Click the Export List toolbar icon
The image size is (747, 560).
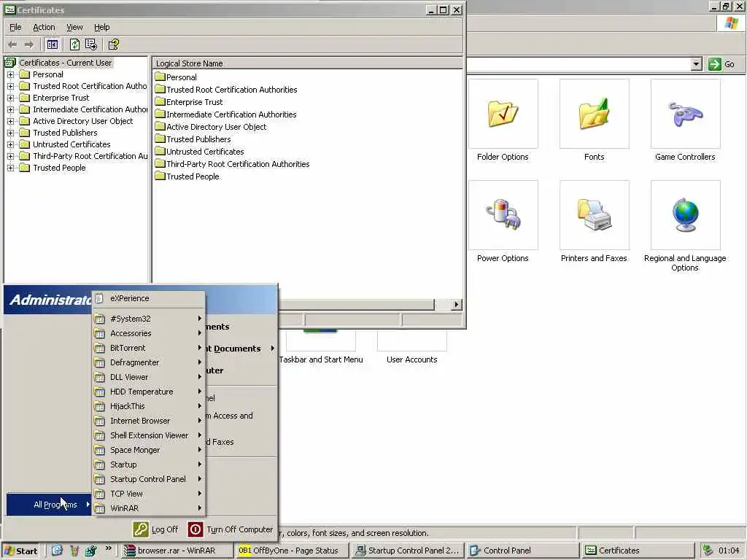point(91,44)
